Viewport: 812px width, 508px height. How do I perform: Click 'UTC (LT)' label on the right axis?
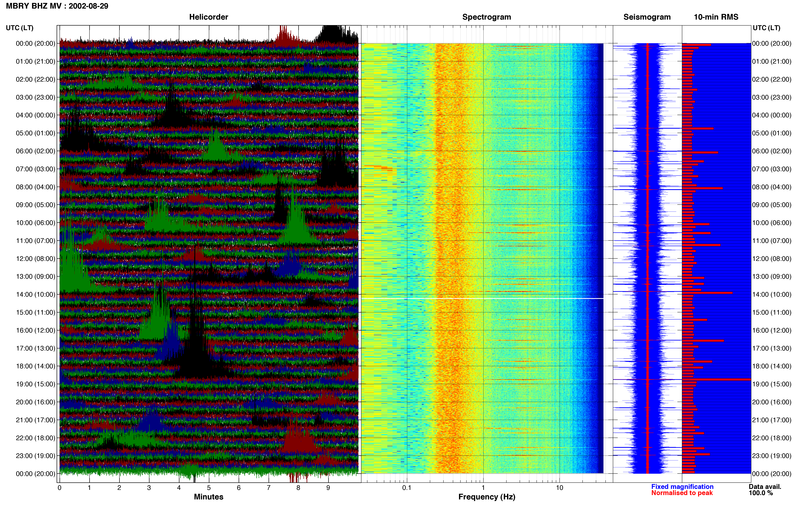(766, 28)
